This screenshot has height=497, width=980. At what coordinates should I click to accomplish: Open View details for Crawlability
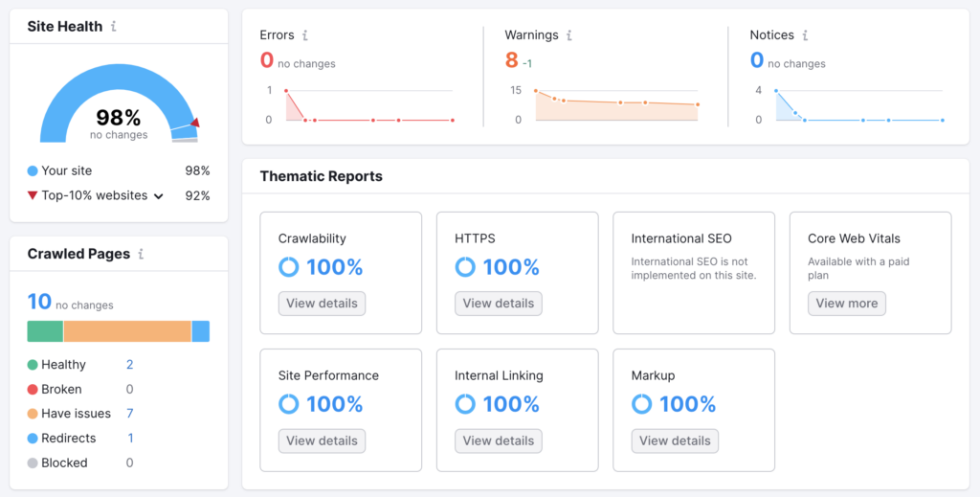[x=322, y=304]
